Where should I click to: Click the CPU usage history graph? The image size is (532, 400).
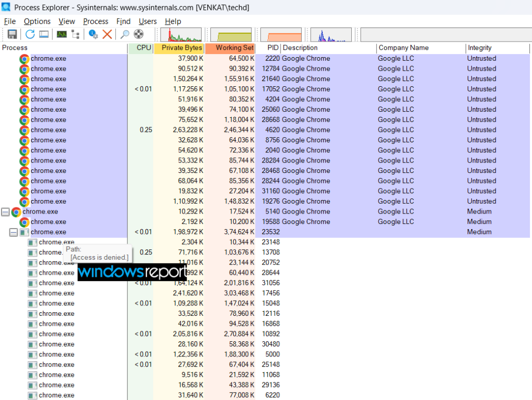pos(181,35)
